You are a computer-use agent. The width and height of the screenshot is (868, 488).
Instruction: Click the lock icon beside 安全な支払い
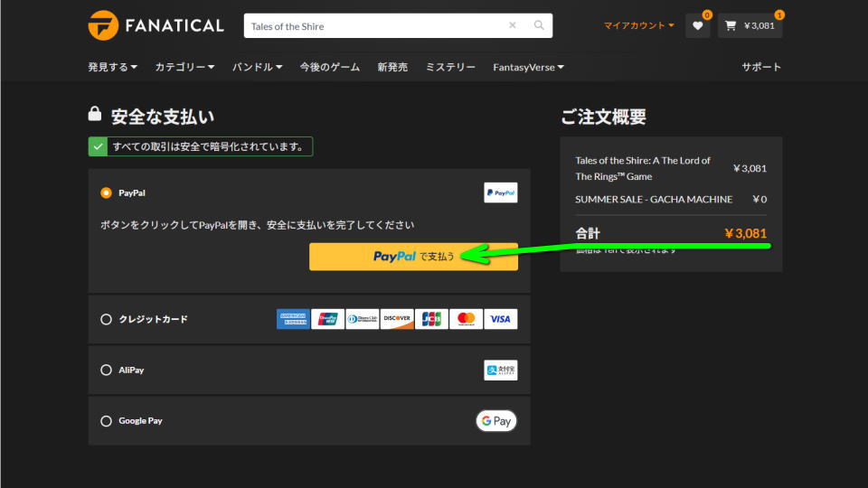click(95, 114)
